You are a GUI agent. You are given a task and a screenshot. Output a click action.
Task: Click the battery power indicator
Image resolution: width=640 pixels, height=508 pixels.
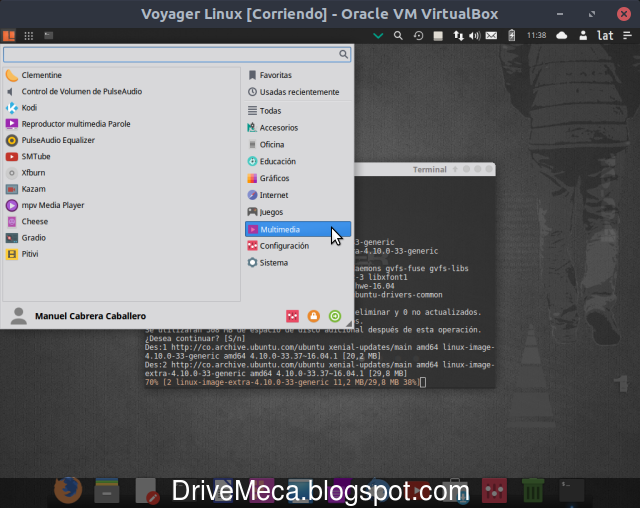pos(511,36)
